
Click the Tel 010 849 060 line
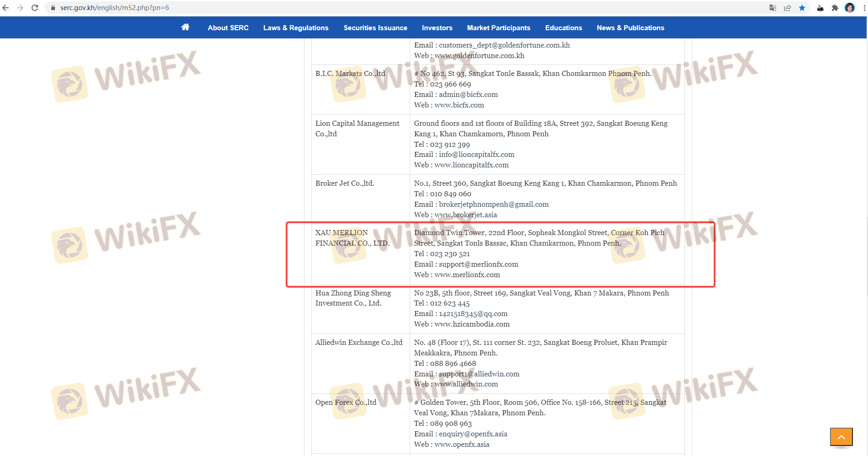(443, 194)
